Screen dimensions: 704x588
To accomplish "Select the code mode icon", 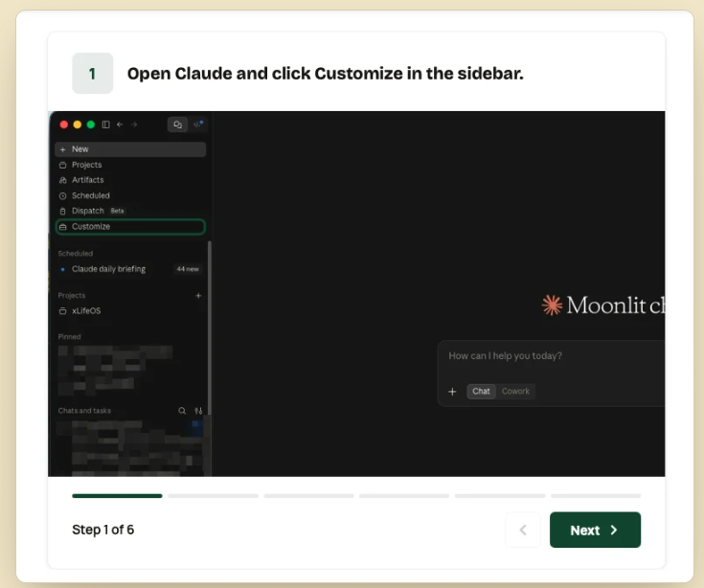I will 197,124.
